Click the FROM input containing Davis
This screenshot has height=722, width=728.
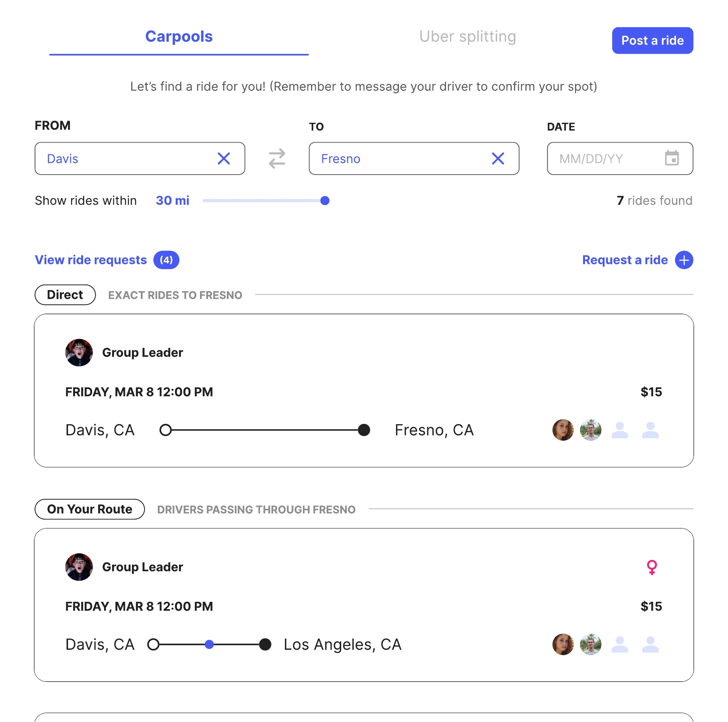(x=140, y=159)
